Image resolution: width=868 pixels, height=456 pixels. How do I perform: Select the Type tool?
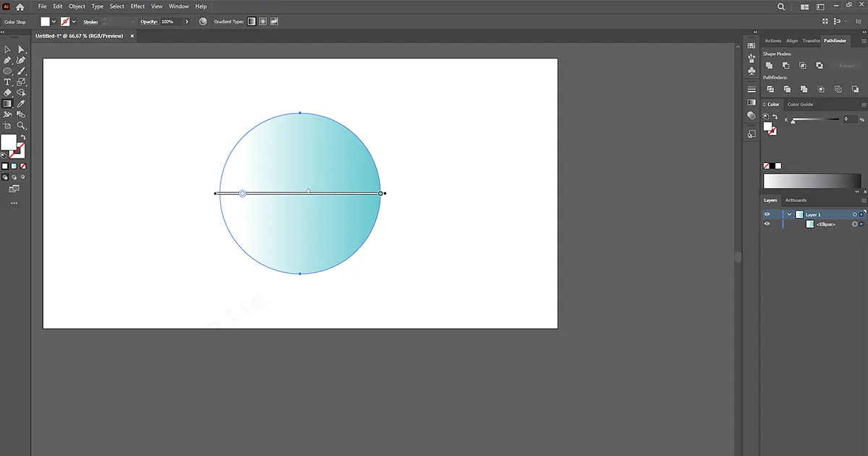(7, 82)
